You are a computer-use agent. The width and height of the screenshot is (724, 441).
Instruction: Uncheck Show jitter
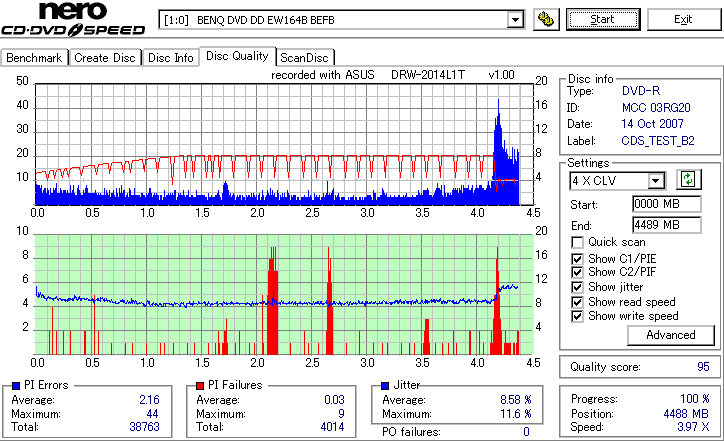coord(577,287)
